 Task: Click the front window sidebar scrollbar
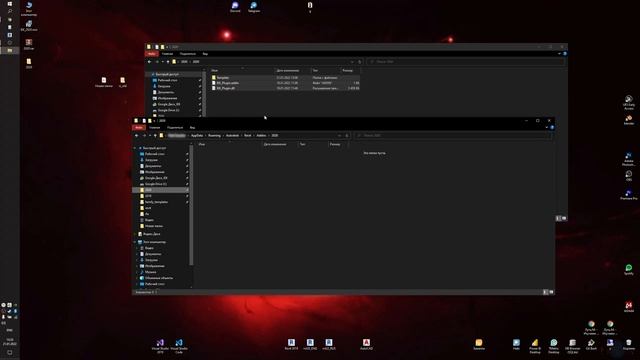(x=191, y=204)
